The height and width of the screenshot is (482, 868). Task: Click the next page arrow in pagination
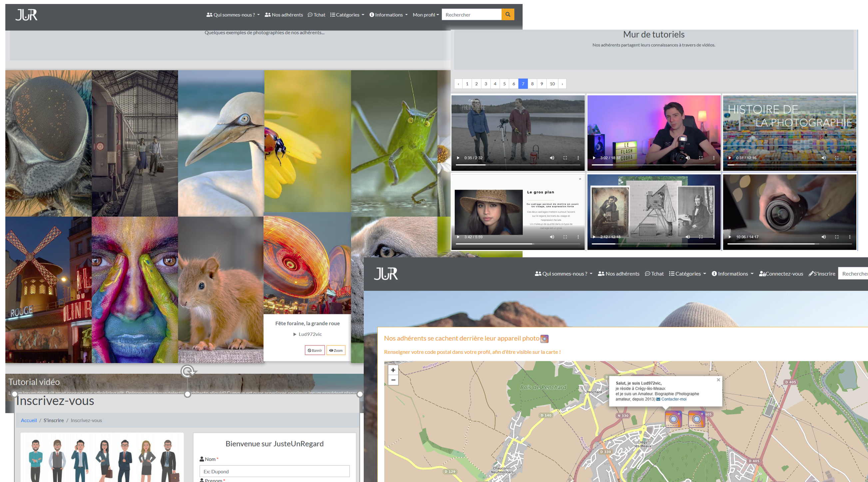(562, 84)
